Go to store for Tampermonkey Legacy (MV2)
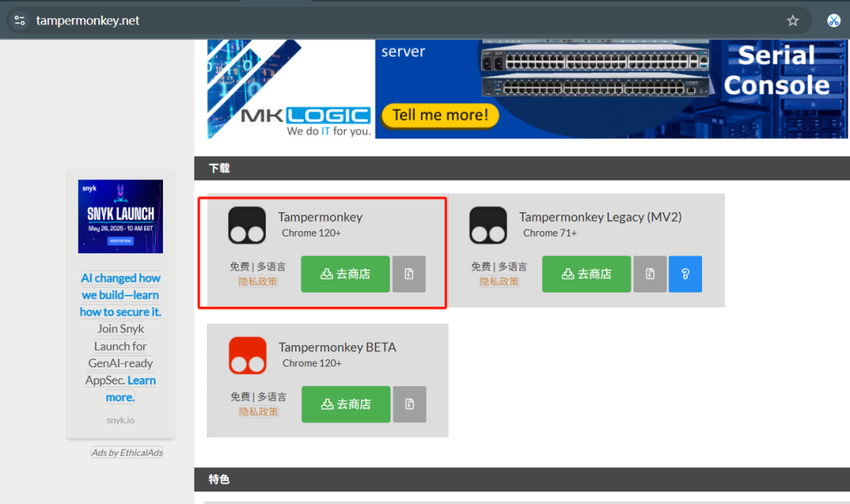 [586, 274]
